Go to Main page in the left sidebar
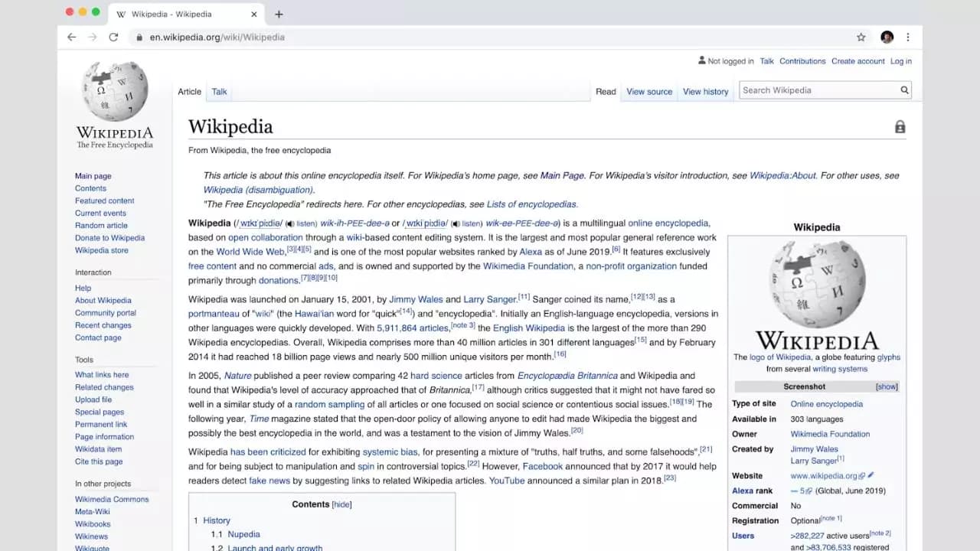Viewport: 980px width, 551px height. pyautogui.click(x=93, y=176)
